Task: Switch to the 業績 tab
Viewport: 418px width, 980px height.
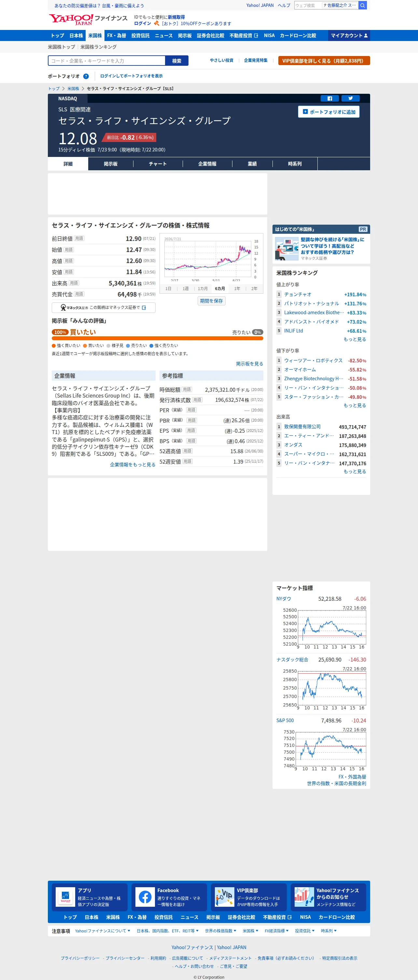Action: (x=252, y=164)
